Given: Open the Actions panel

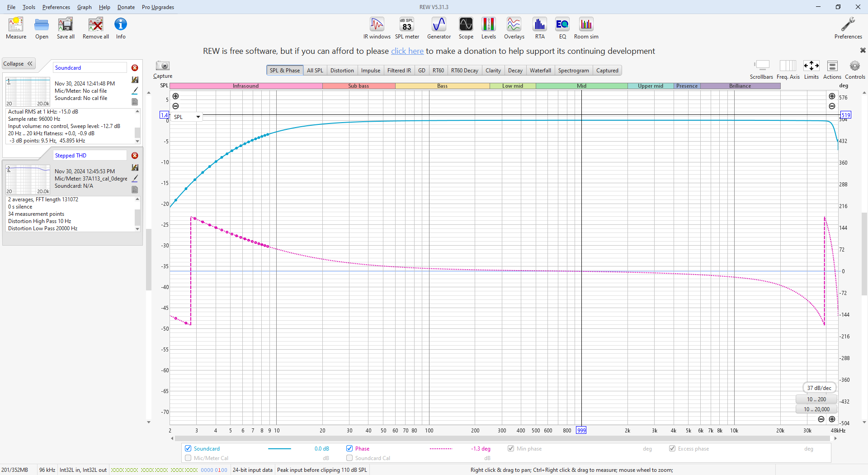Looking at the screenshot, I should pyautogui.click(x=832, y=69).
